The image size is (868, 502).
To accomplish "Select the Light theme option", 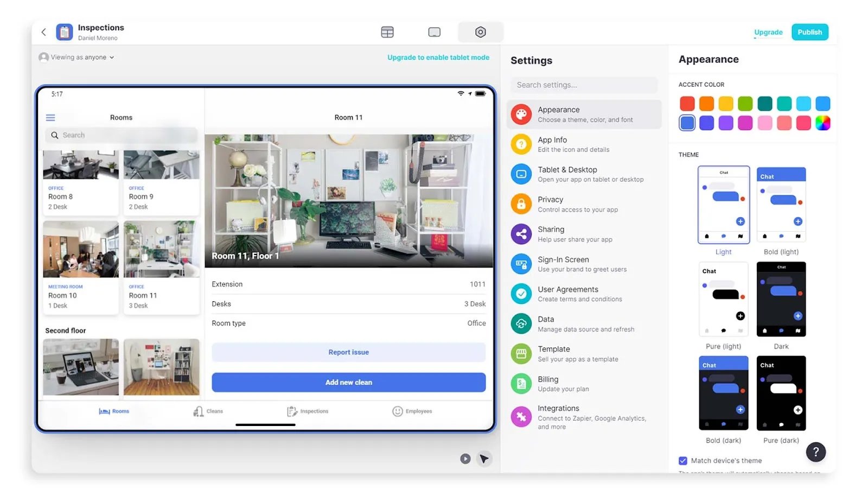I will [x=724, y=211].
